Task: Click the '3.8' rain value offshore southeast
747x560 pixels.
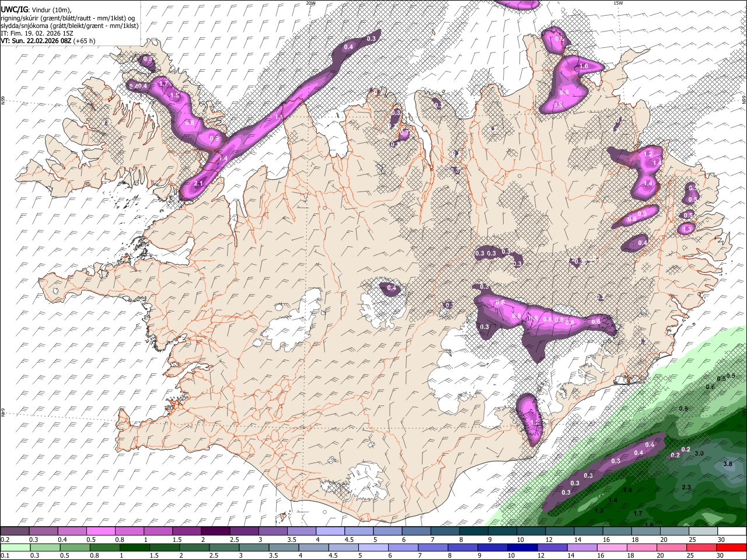Action: point(728,464)
